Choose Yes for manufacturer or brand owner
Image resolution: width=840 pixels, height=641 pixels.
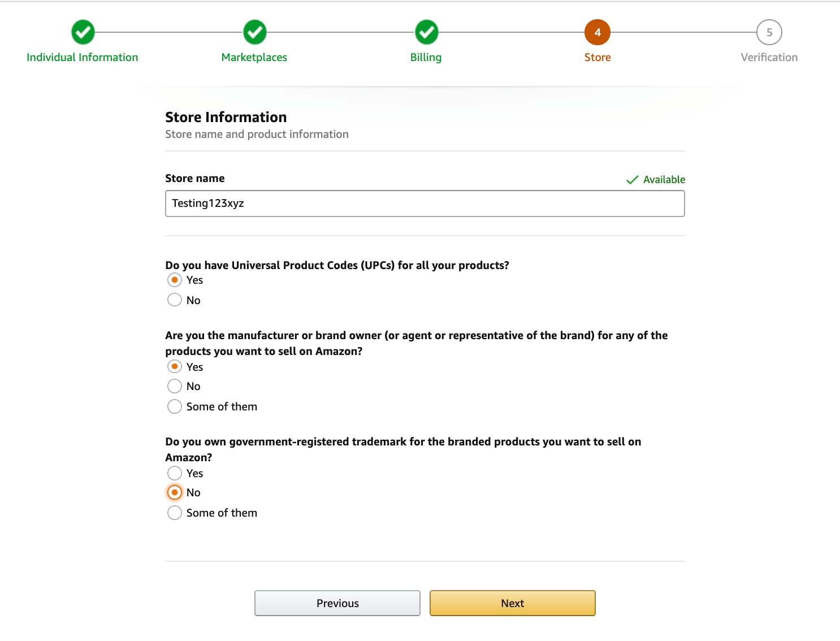pos(175,366)
